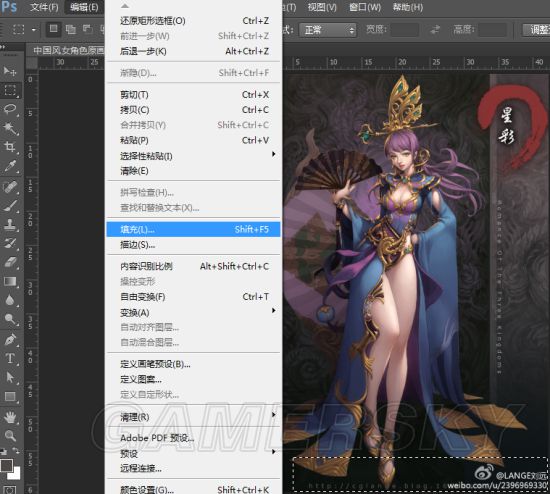Click the 调整 edge button
The height and width of the screenshot is (494, 550).
536,30
